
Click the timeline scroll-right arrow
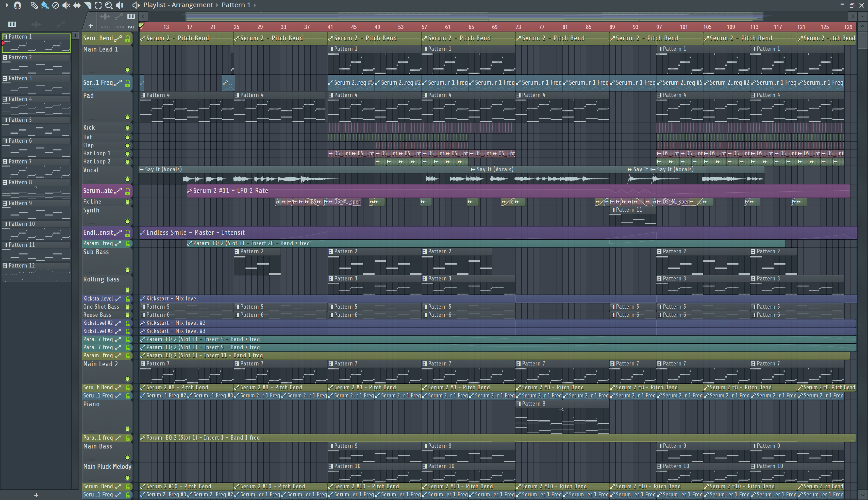click(853, 16)
